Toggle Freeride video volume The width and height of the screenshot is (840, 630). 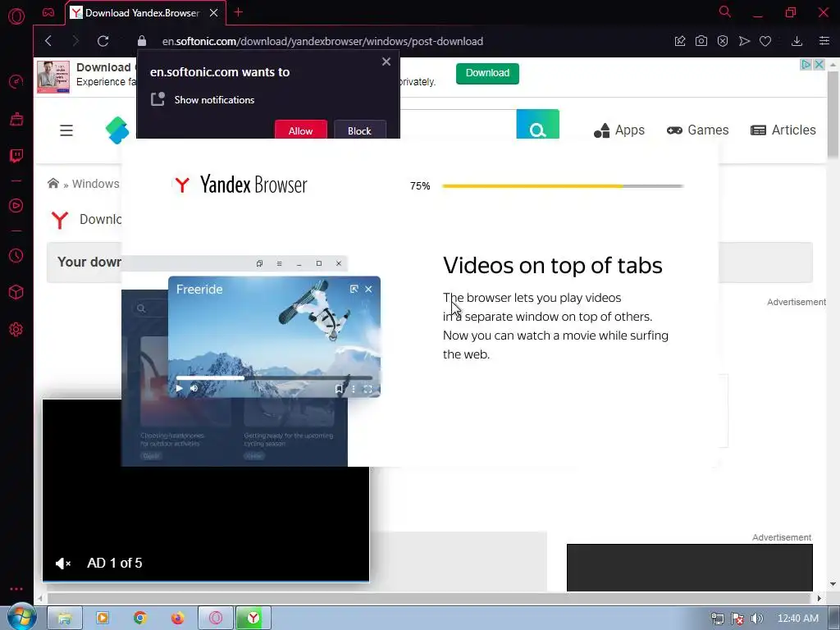click(x=194, y=388)
